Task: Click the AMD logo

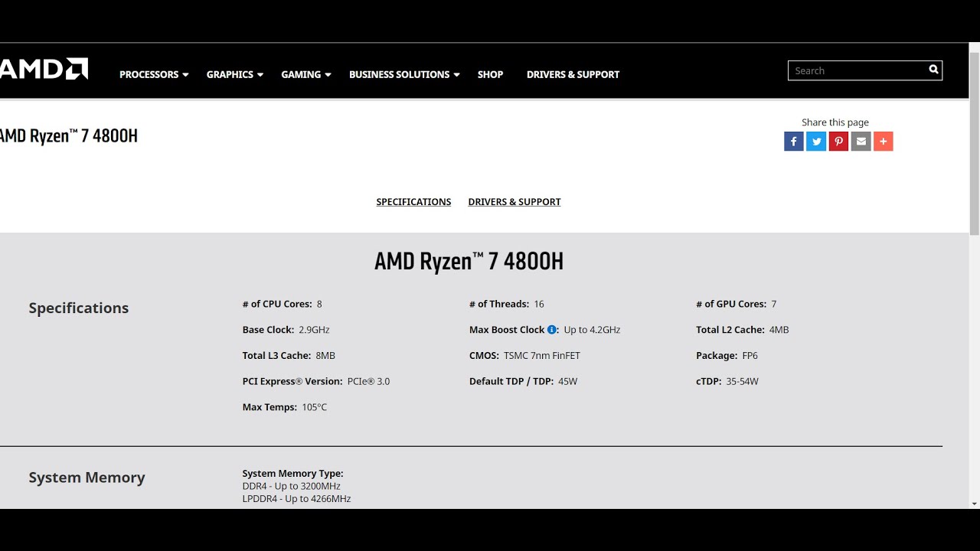Action: click(44, 70)
